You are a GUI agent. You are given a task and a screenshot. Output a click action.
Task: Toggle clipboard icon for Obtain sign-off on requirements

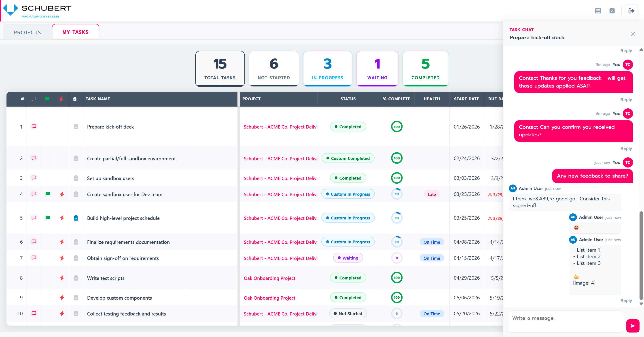(x=76, y=258)
